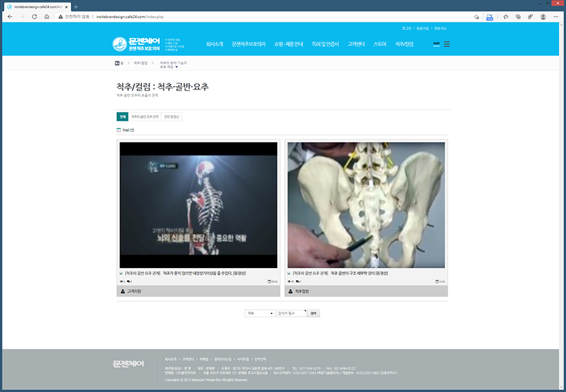
Task: Click the browser home button
Action: [47, 17]
